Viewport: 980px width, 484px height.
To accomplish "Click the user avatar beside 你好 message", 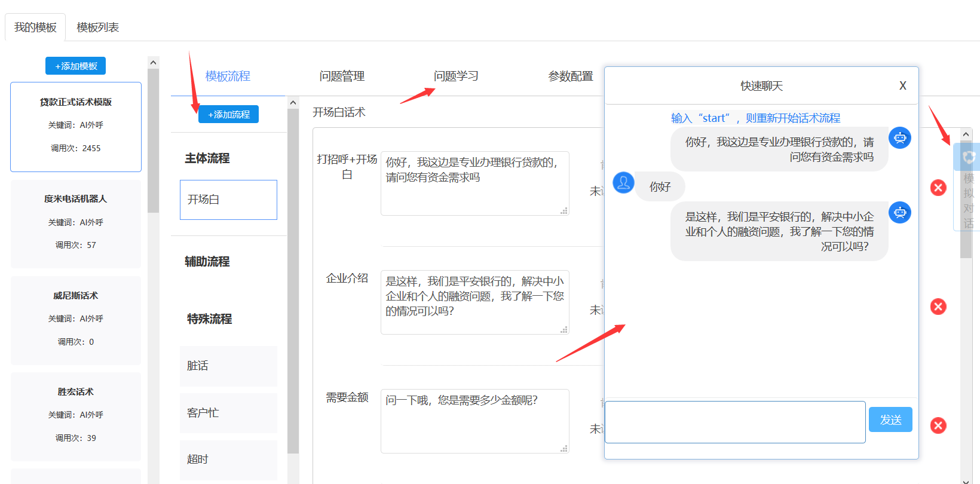I will pos(623,183).
